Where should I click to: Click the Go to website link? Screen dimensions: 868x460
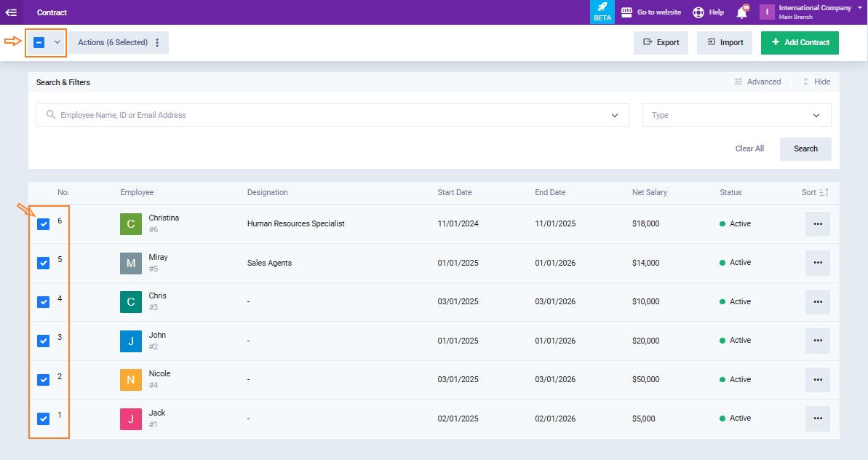pos(659,12)
